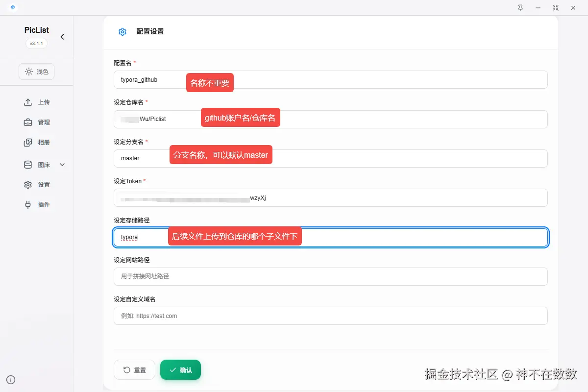Focus the 设定仓库名 input field
Screen dimensions: 588x392
point(331,119)
